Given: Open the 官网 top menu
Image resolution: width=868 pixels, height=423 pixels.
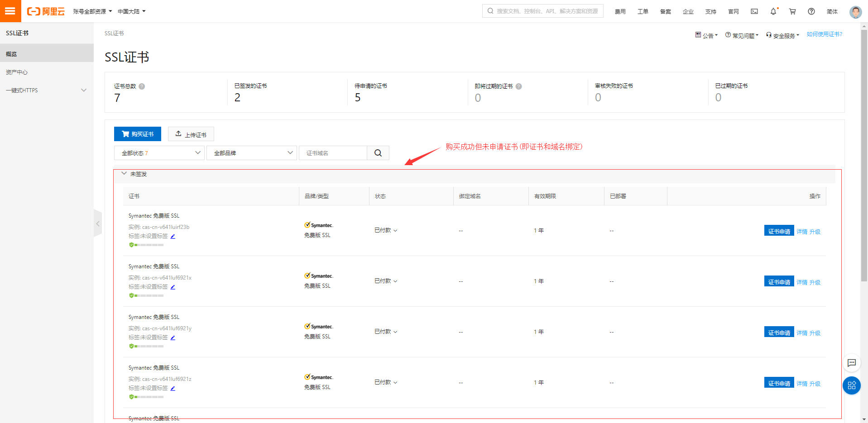Looking at the screenshot, I should [x=734, y=11].
